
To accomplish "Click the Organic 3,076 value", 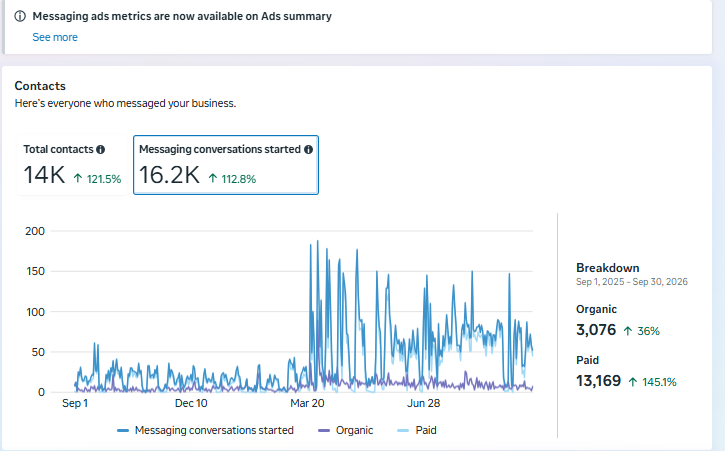I will pyautogui.click(x=596, y=330).
